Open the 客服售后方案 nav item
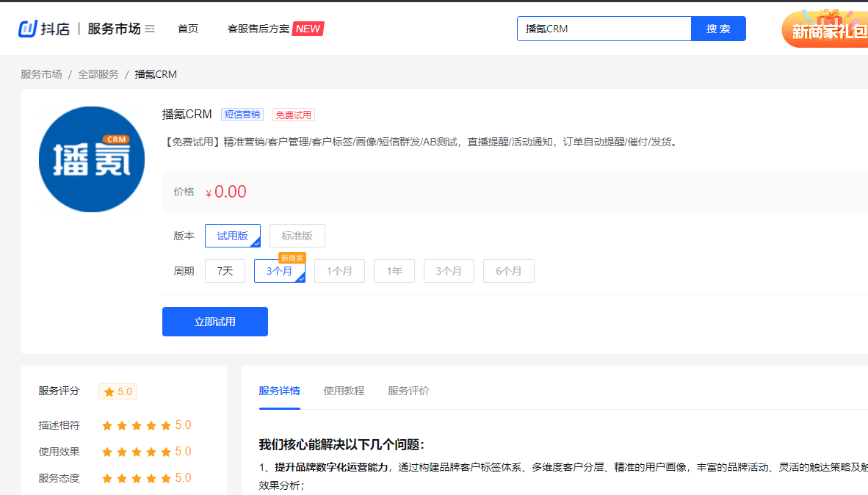 coord(258,29)
